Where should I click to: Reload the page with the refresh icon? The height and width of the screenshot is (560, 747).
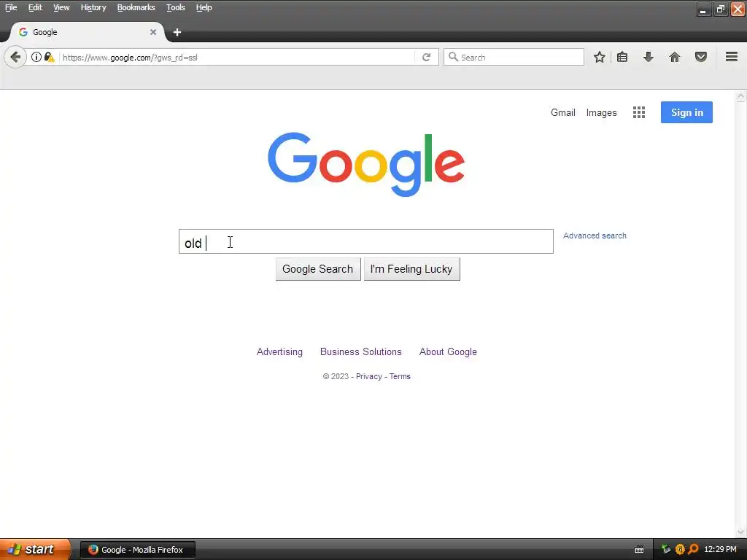pos(426,57)
